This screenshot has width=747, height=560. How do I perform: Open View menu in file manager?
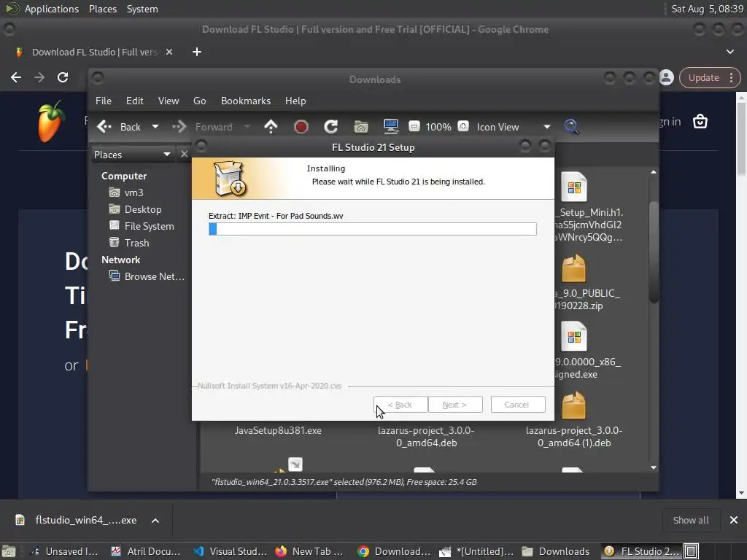pos(169,101)
